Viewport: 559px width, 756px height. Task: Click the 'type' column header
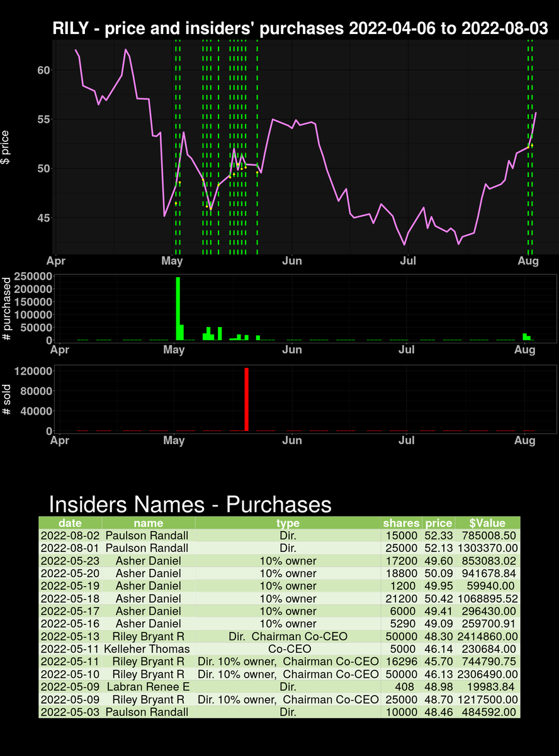pyautogui.click(x=288, y=523)
